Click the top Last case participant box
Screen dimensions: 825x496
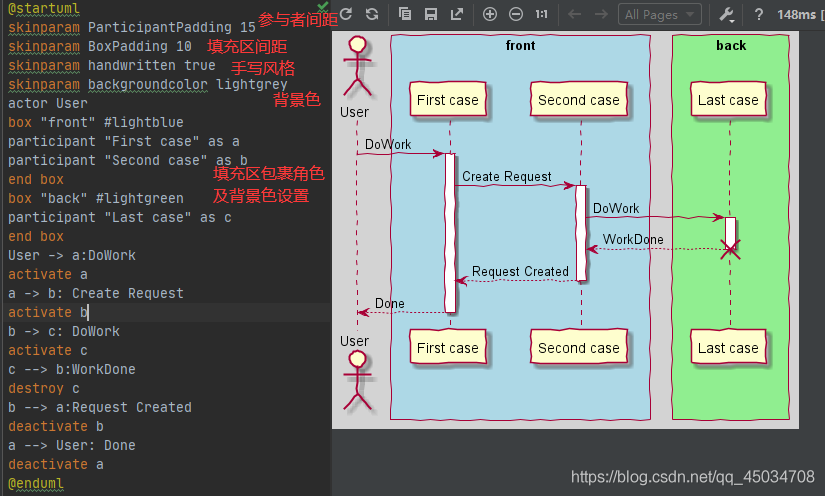[x=728, y=99]
